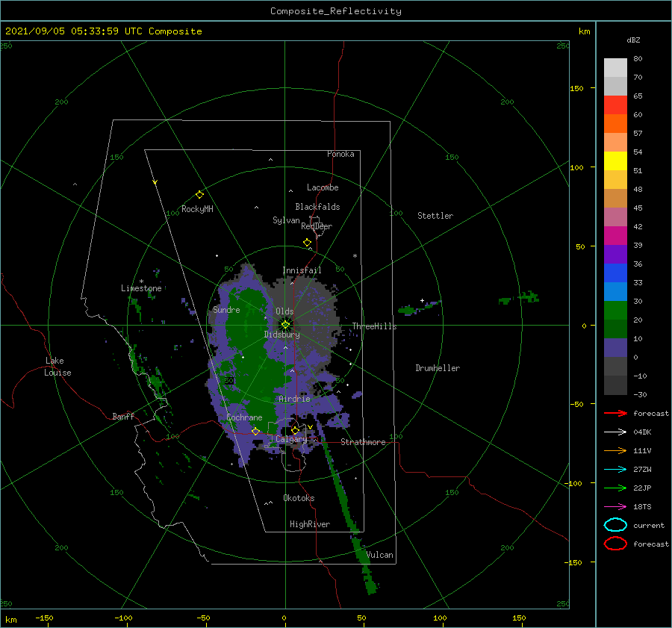Click the Okotoks city label
Image resolution: width=672 pixels, height=628 pixels.
point(299,498)
